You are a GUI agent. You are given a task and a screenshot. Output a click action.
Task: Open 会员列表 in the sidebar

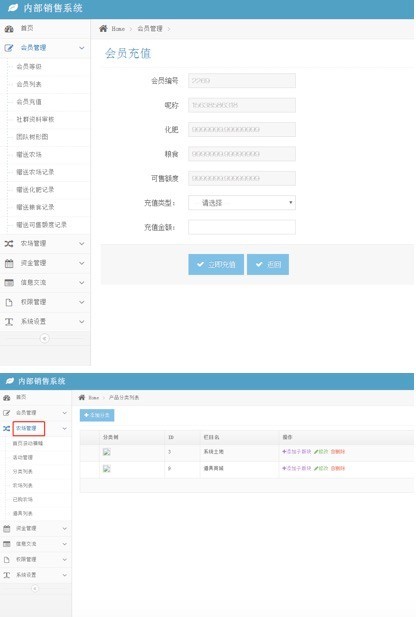tap(29, 84)
